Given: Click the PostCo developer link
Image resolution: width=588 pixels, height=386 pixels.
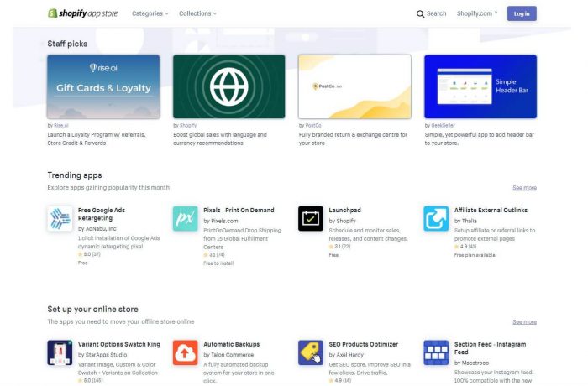Looking at the screenshot, I should point(313,126).
